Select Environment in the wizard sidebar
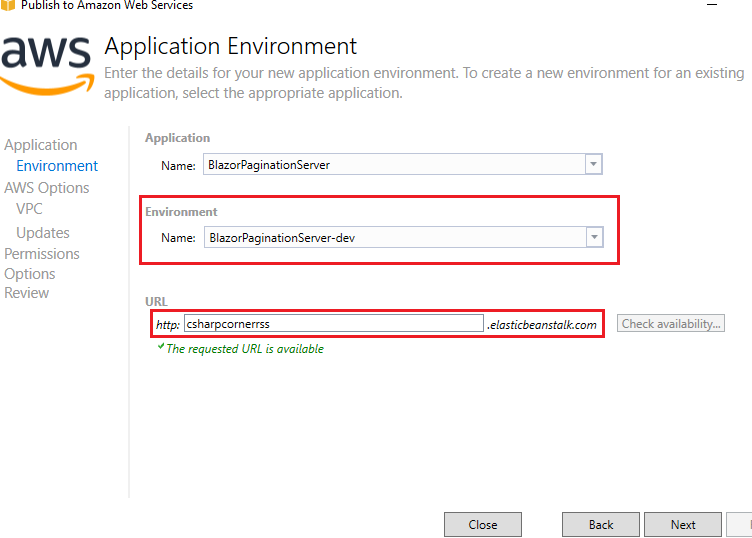The height and width of the screenshot is (538, 752). pyautogui.click(x=57, y=166)
